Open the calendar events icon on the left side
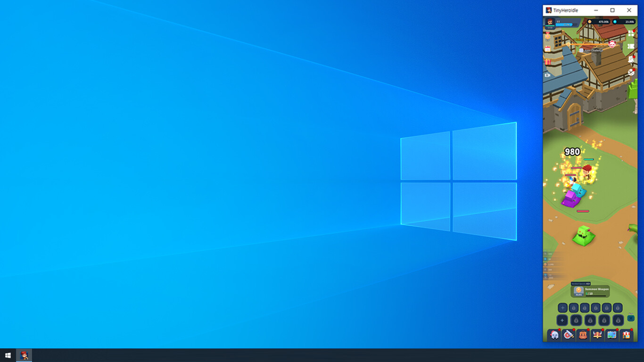Viewport: 644px width, 362px height. tap(547, 48)
